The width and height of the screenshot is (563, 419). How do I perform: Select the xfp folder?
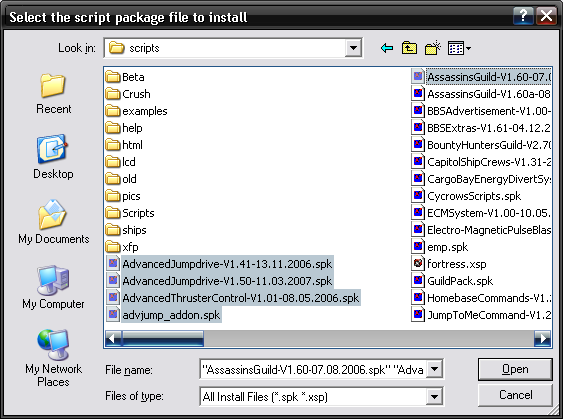122,247
